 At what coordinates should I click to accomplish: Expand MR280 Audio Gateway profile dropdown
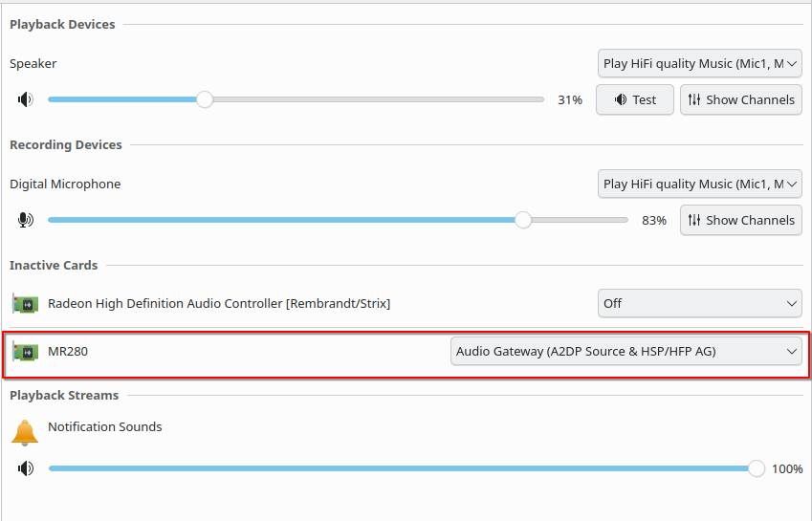click(626, 352)
